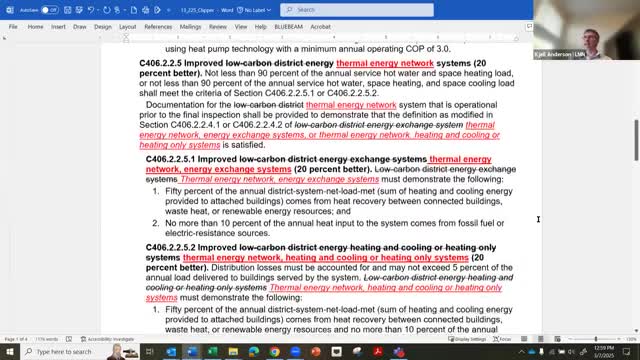
Task: Click Accessibility: Investigate in status bar
Action: [107, 339]
